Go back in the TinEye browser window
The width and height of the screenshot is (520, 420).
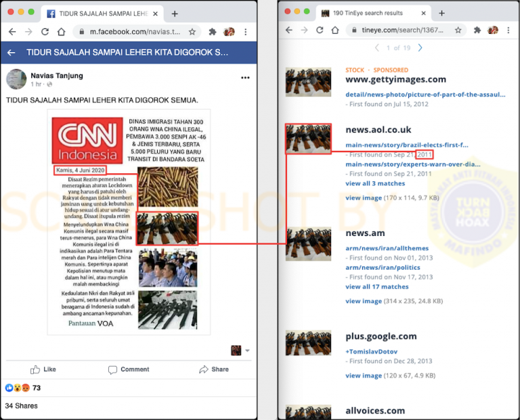tap(289, 30)
